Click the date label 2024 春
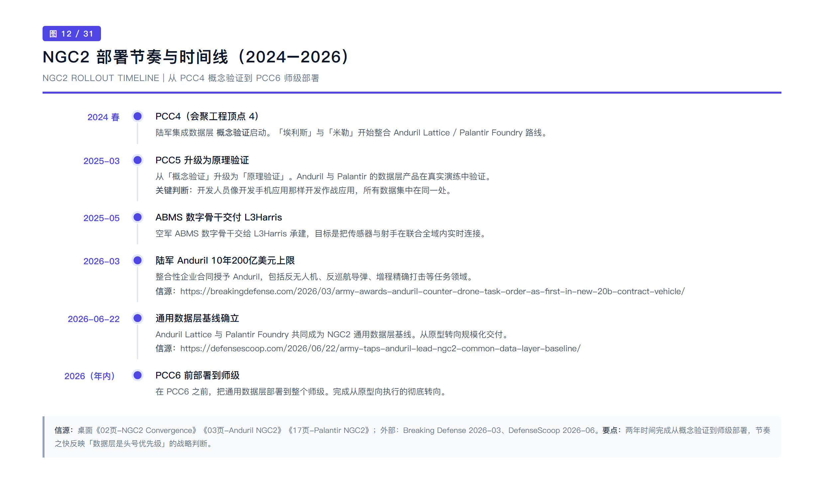 tap(103, 117)
